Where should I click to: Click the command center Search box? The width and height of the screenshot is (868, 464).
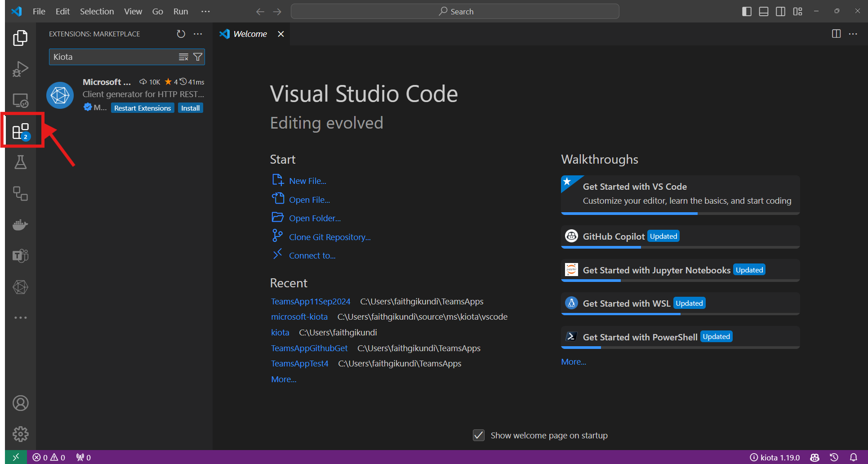pyautogui.click(x=455, y=12)
